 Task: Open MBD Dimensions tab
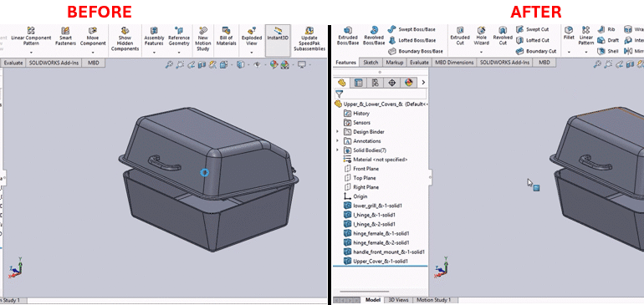[x=455, y=63]
